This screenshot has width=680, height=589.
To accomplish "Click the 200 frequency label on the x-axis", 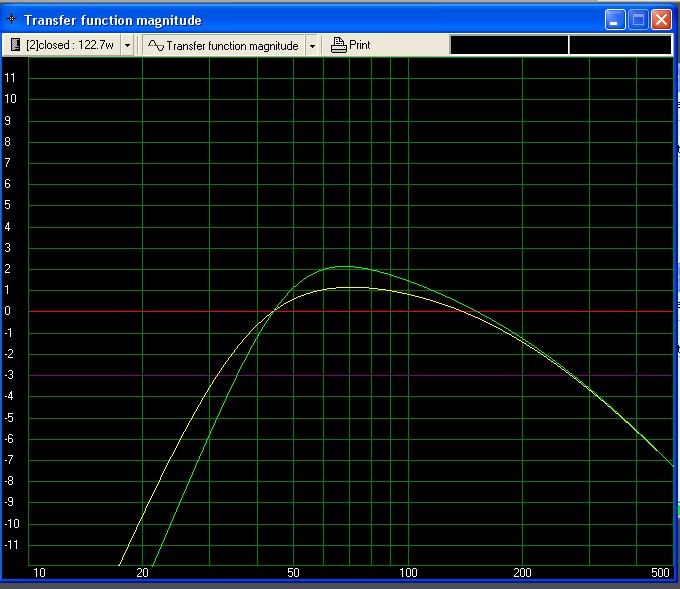I will (522, 573).
